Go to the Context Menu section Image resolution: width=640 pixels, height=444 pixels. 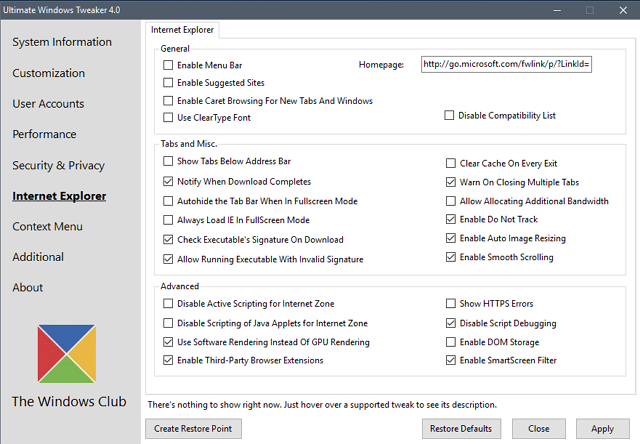click(x=47, y=226)
